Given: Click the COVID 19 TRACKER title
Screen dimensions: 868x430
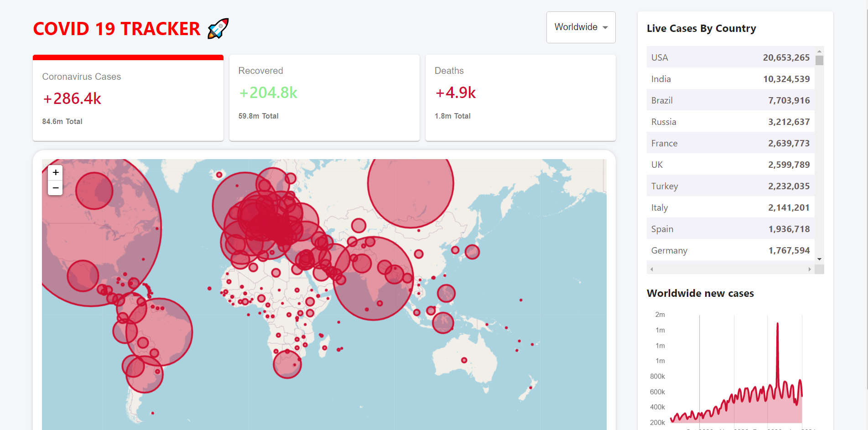Looking at the screenshot, I should click(117, 29).
